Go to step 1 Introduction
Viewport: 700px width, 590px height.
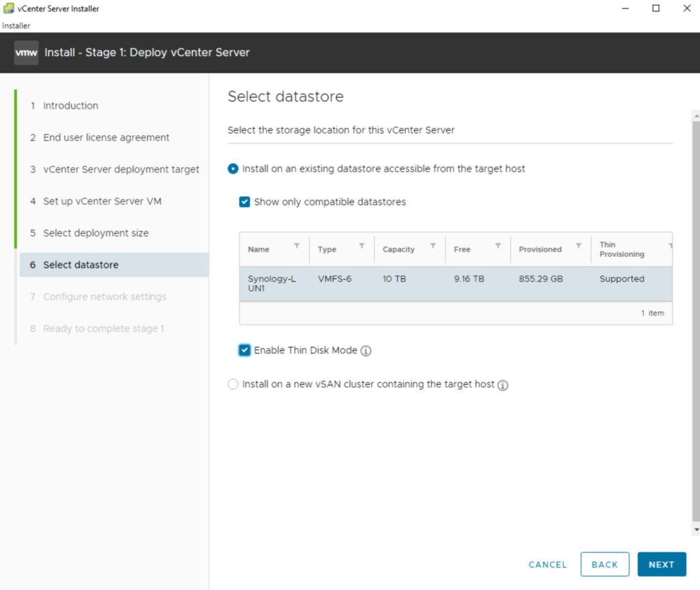70,106
